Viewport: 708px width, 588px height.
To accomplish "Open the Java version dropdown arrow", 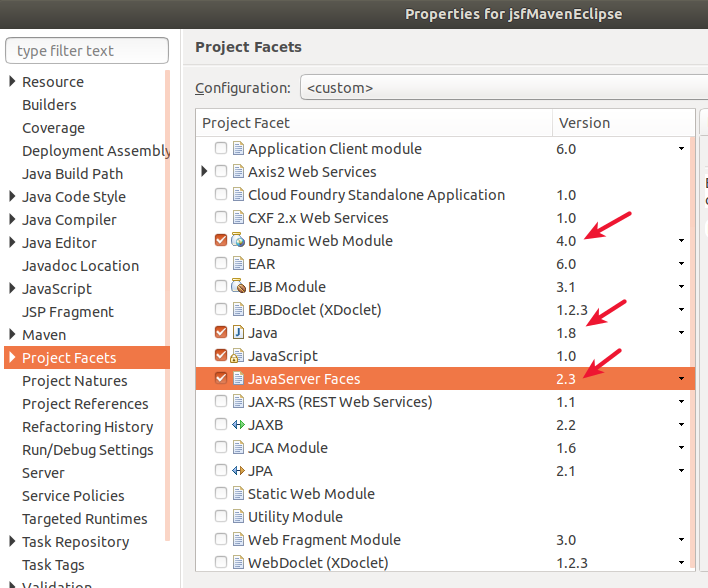I will tap(681, 333).
